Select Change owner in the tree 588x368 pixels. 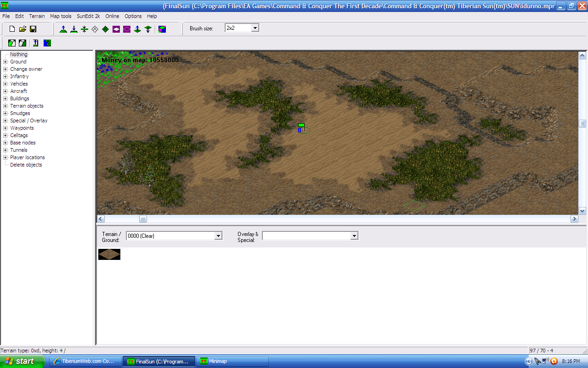[26, 69]
